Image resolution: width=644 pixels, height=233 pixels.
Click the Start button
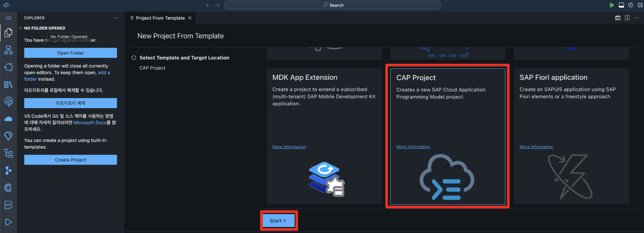279,221
